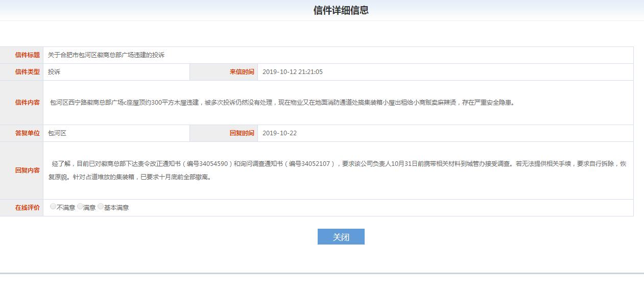Click the reply date 2019-10-22

point(279,133)
